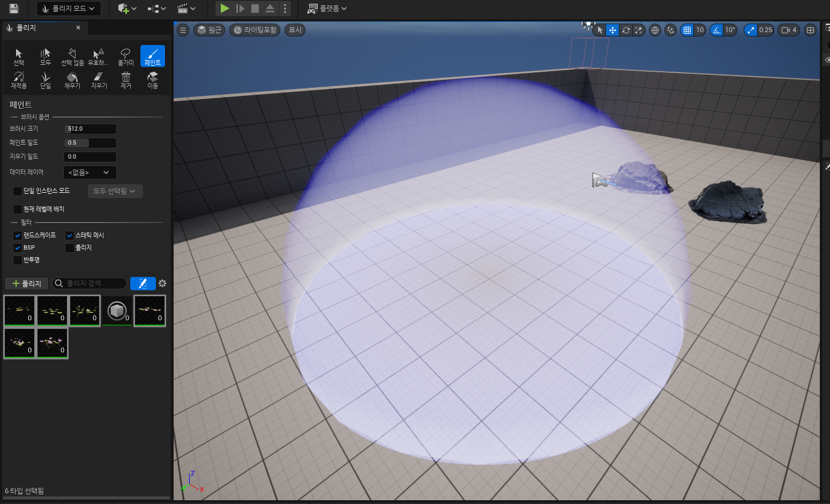Uncheck the 랜드스케이프 filter

(18, 235)
